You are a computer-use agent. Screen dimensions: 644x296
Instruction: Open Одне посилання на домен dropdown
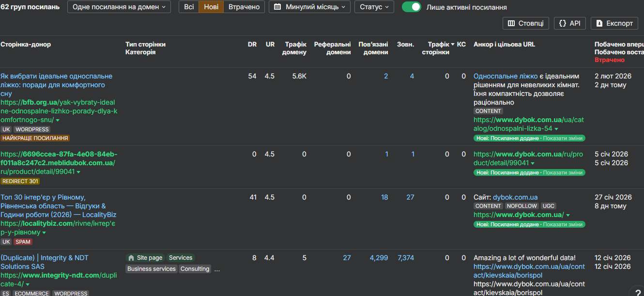click(x=119, y=7)
